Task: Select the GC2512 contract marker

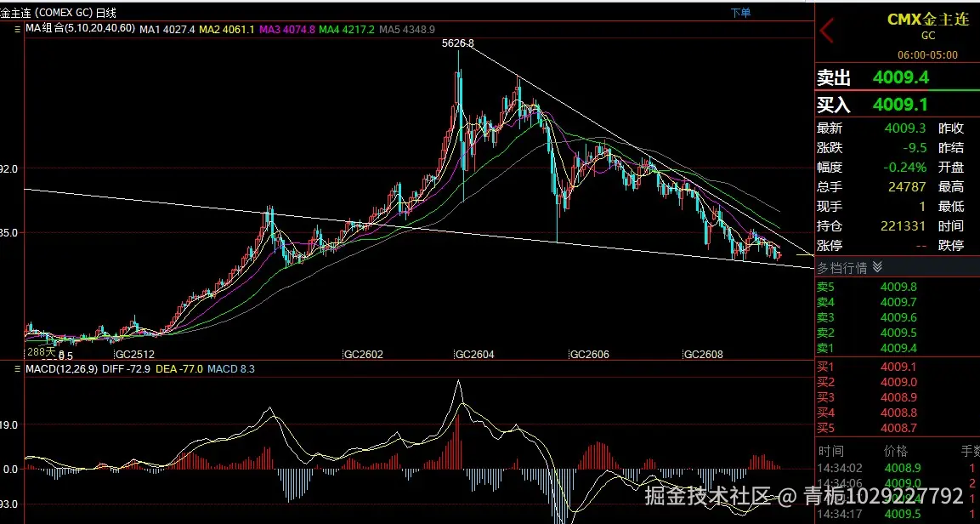Action: point(134,354)
